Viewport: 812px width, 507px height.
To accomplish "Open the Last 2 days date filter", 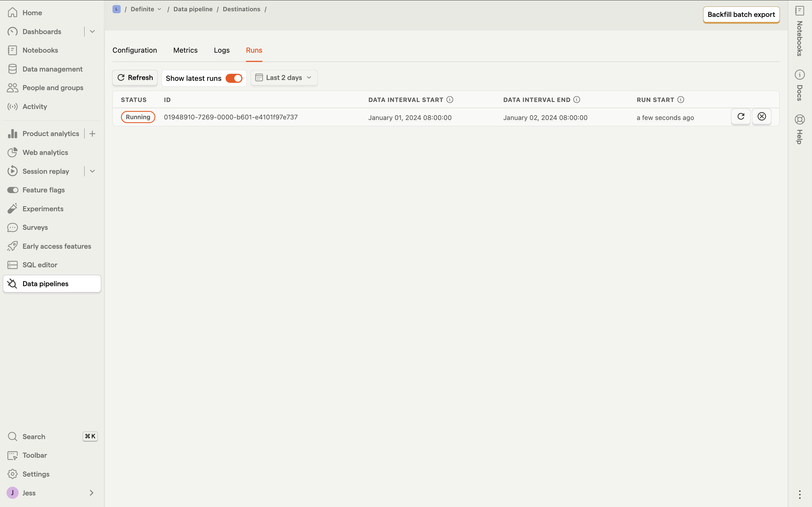I will pyautogui.click(x=284, y=78).
